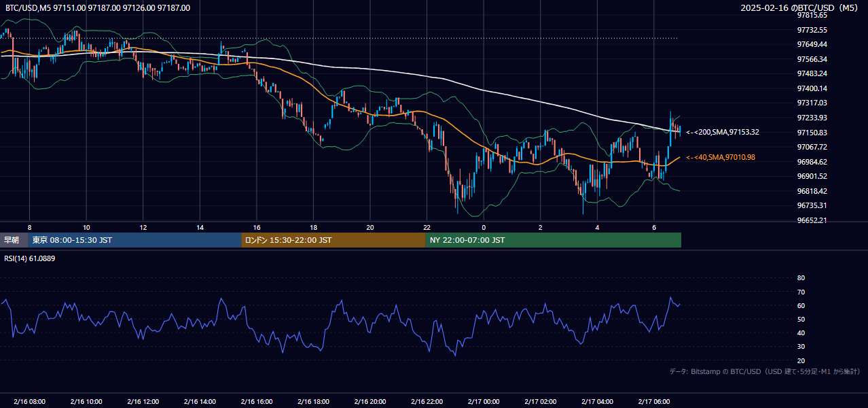Viewport: 868px width, 408px height.
Task: Click hour tick 20 on price chart axis
Action: 369,227
